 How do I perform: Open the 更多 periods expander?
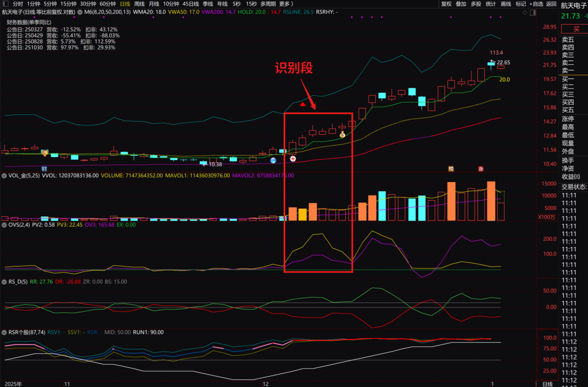(286, 4)
